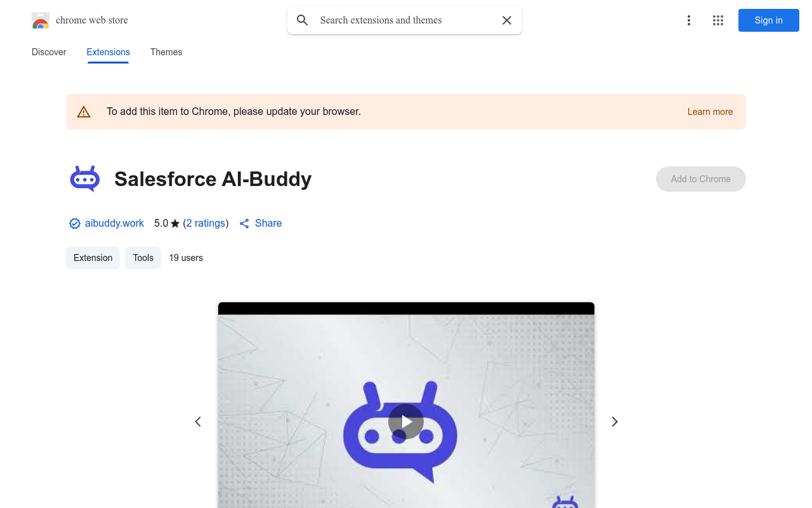The image size is (812, 508).
Task: Select the Extension category chip
Action: [x=93, y=258]
